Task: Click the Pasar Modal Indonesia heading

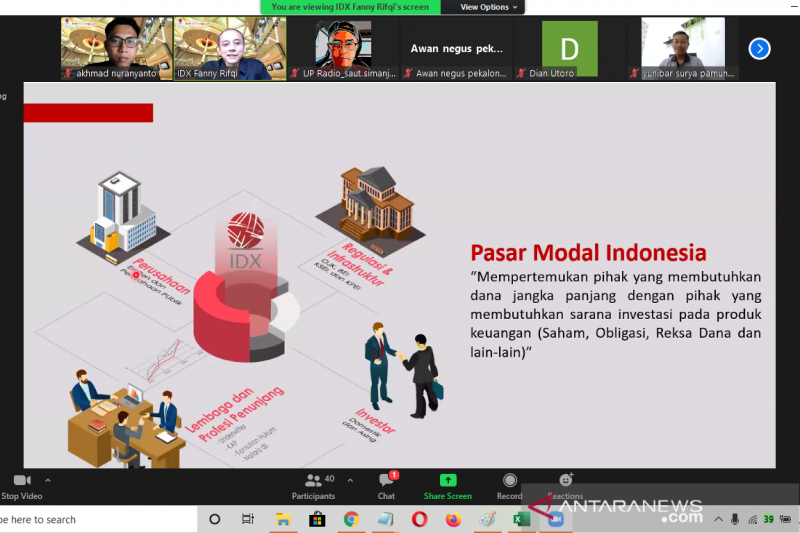Action: click(588, 252)
